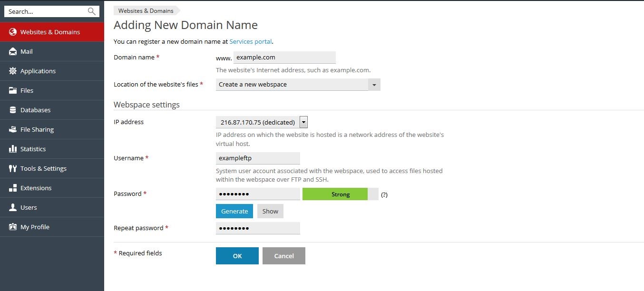Click the My Profile badge icon
This screenshot has width=644, height=291.
click(13, 227)
